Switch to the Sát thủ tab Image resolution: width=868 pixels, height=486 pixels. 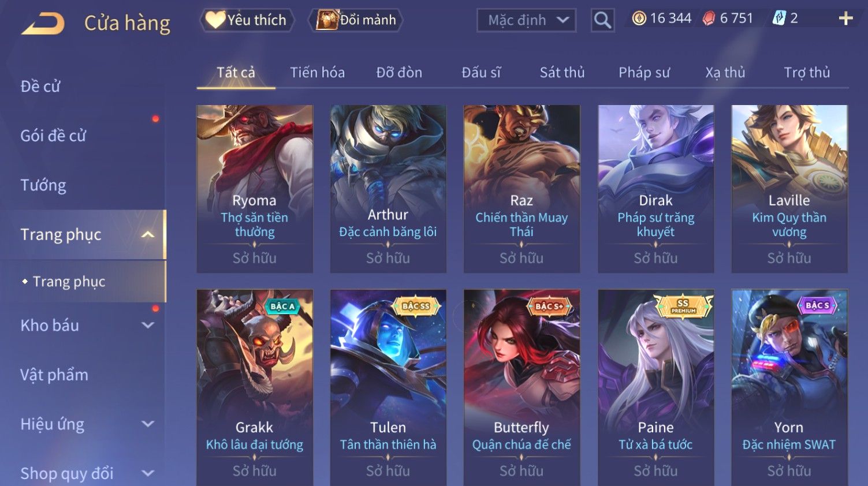(562, 72)
